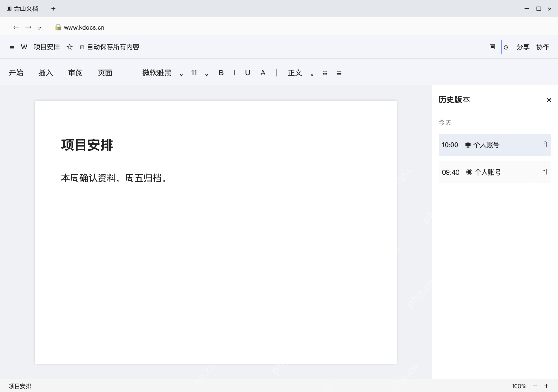Click the 个人账号 avatar in the 10:00 row
558x392 pixels.
pyautogui.click(x=468, y=145)
